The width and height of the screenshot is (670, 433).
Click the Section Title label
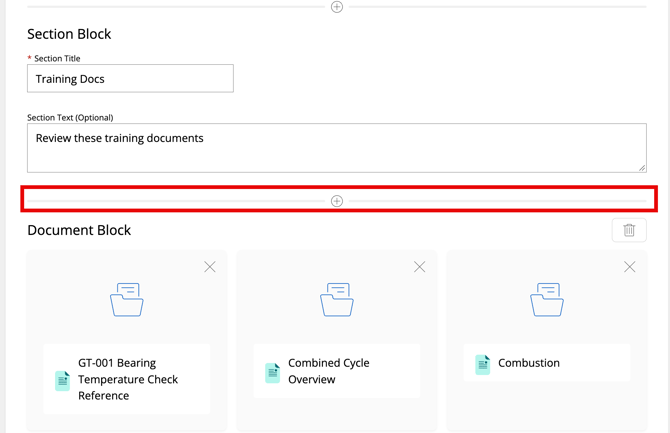point(57,58)
